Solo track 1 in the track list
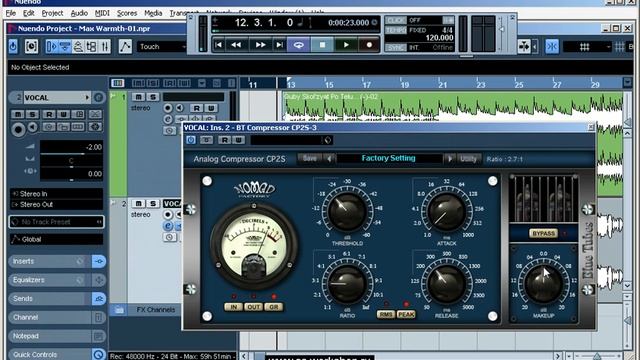The height and width of the screenshot is (360, 640). tap(153, 97)
